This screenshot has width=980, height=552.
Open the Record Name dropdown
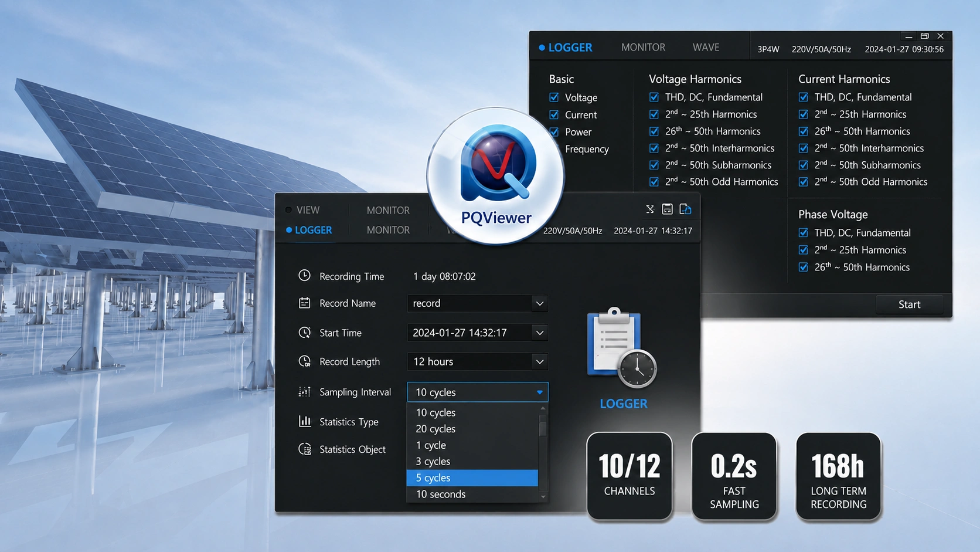pos(539,303)
